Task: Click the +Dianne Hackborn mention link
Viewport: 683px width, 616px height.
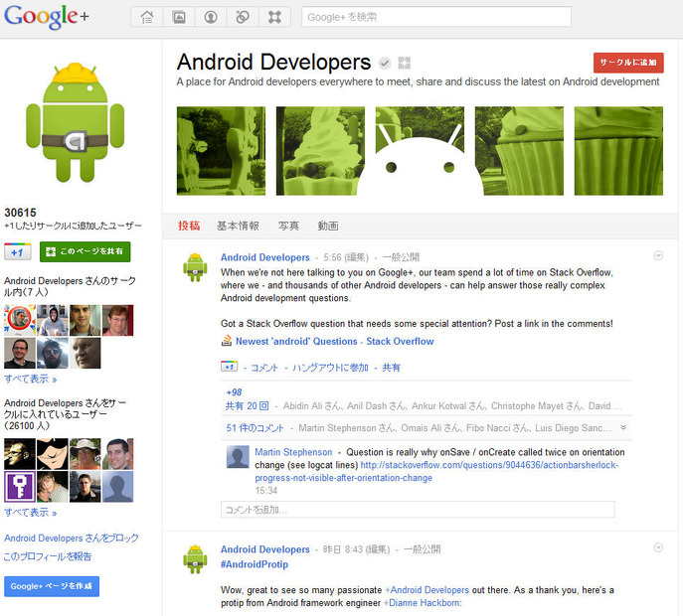Action: [423, 603]
